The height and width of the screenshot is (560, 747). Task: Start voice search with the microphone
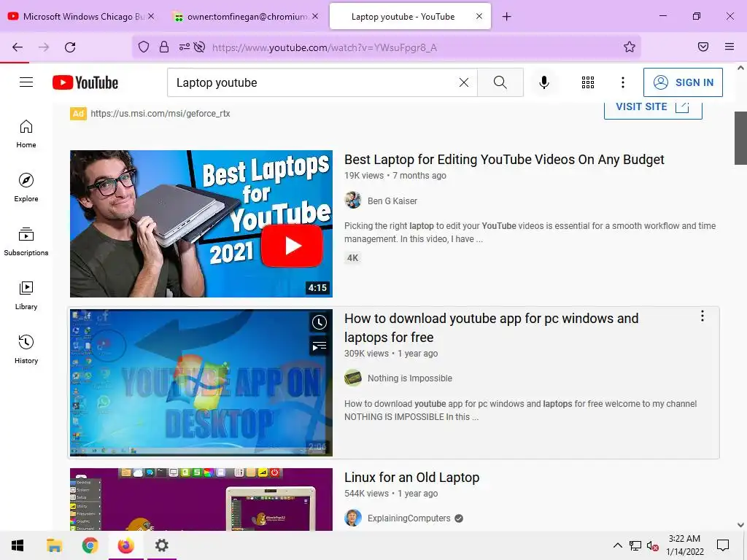click(544, 82)
